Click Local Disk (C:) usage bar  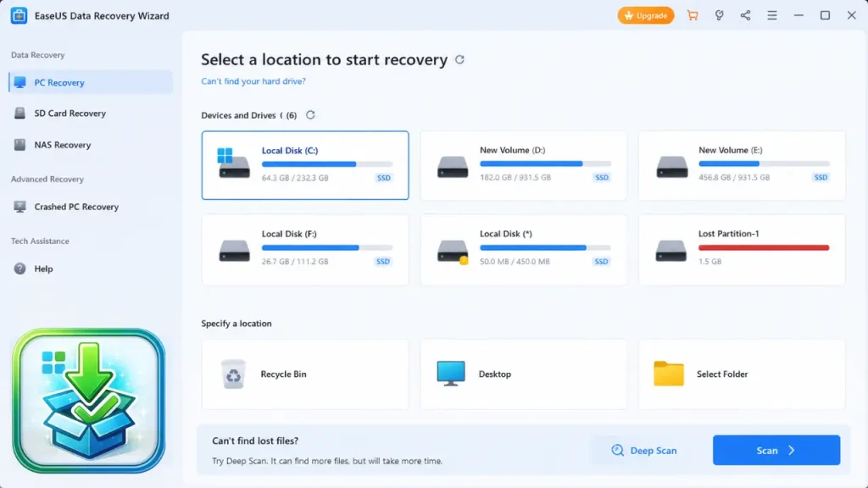pyautogui.click(x=327, y=164)
